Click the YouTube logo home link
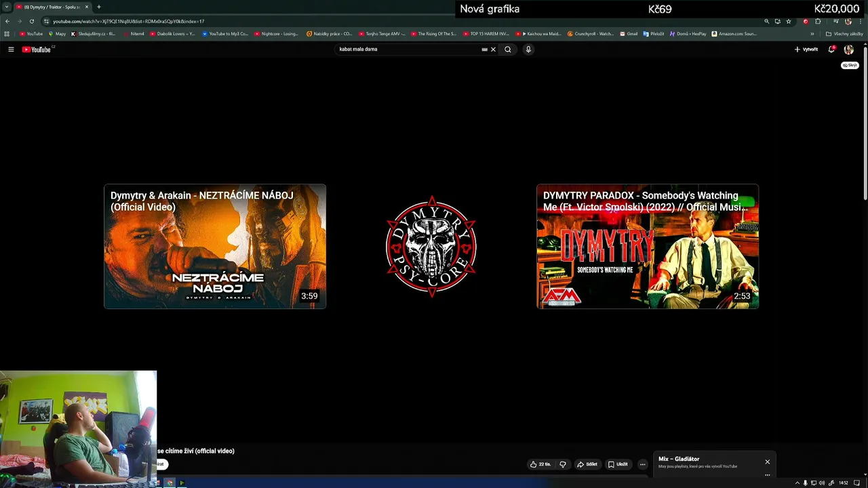Image resolution: width=868 pixels, height=488 pixels. point(37,49)
